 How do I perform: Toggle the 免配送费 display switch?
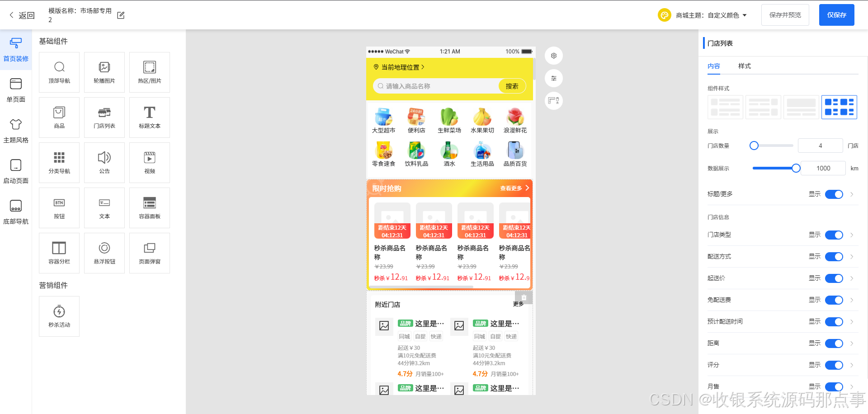click(x=834, y=300)
